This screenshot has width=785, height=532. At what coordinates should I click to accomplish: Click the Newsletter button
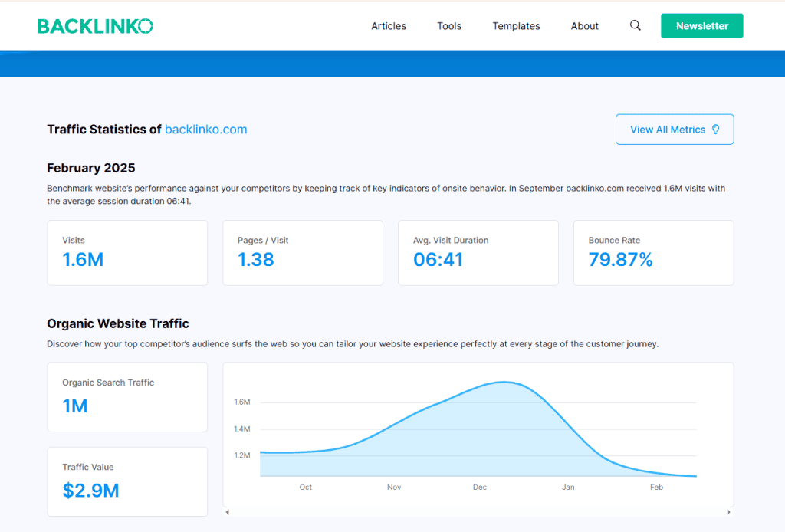click(x=702, y=26)
